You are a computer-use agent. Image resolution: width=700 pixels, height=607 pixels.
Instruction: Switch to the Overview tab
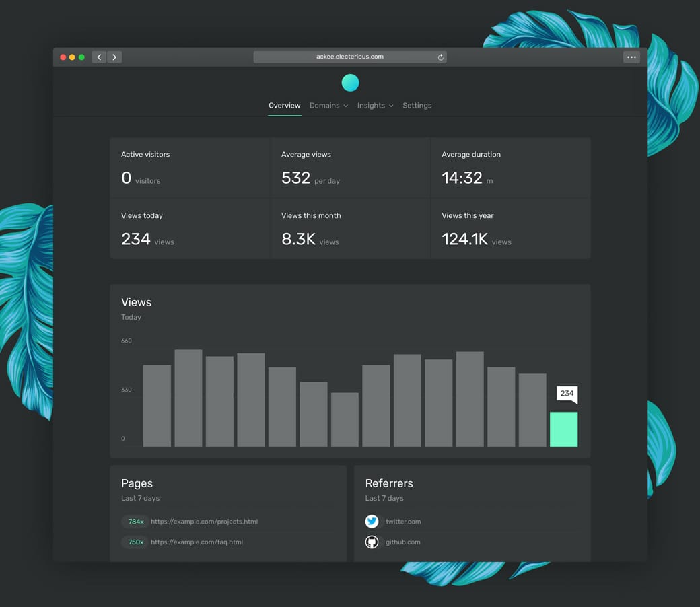(x=284, y=106)
